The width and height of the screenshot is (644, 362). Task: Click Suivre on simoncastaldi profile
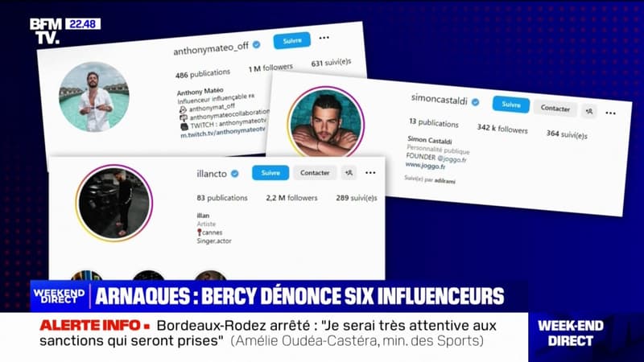pos(511,105)
